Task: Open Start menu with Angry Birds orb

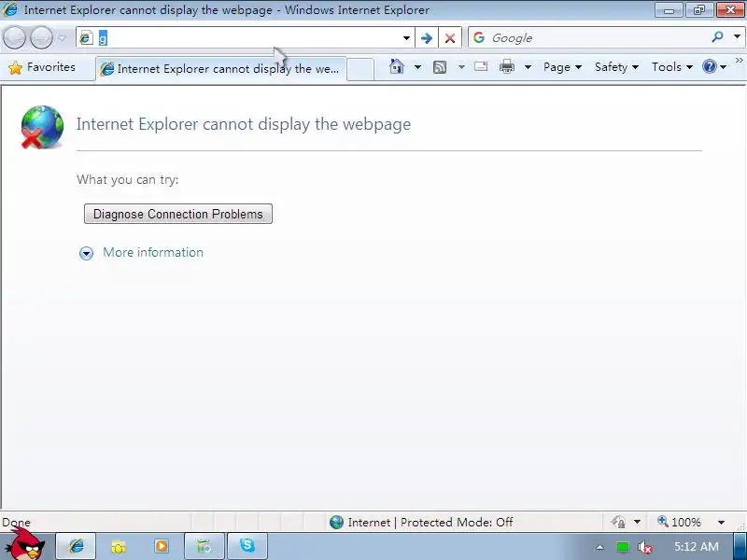Action: (x=26, y=545)
